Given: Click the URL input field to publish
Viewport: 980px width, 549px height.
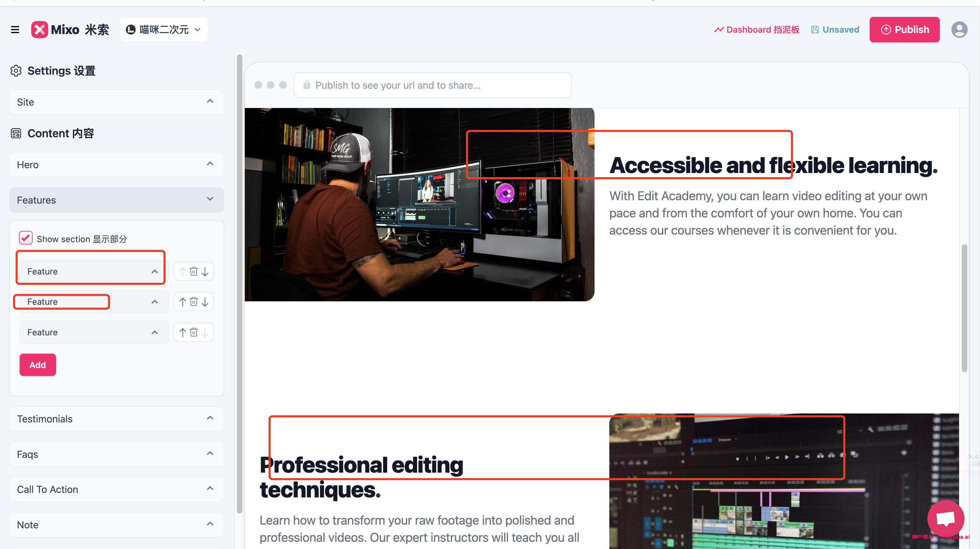Looking at the screenshot, I should [x=431, y=85].
